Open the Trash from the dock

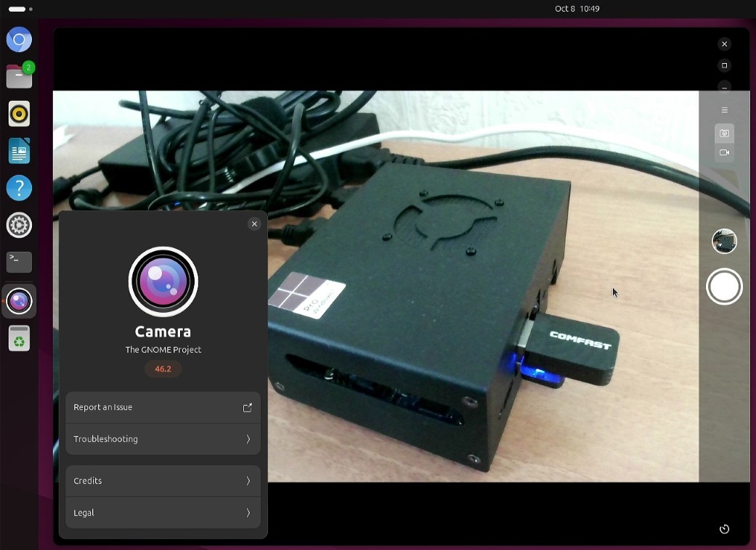pyautogui.click(x=20, y=339)
